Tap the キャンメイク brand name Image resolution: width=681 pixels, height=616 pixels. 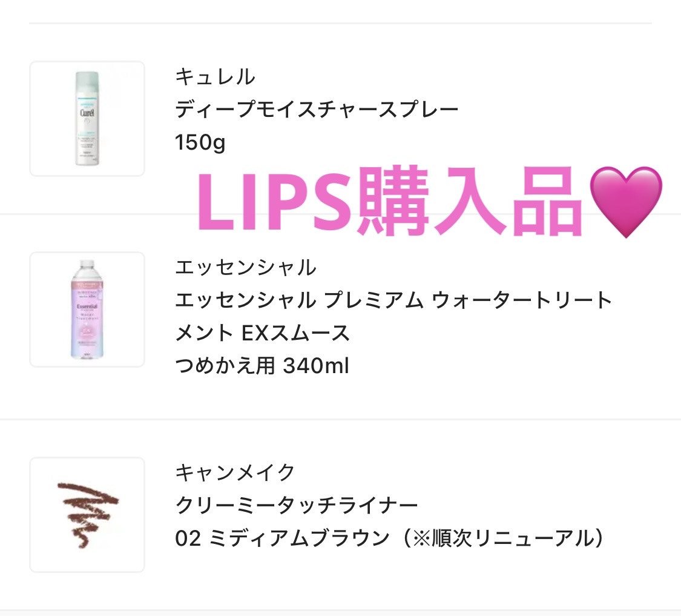click(x=235, y=472)
